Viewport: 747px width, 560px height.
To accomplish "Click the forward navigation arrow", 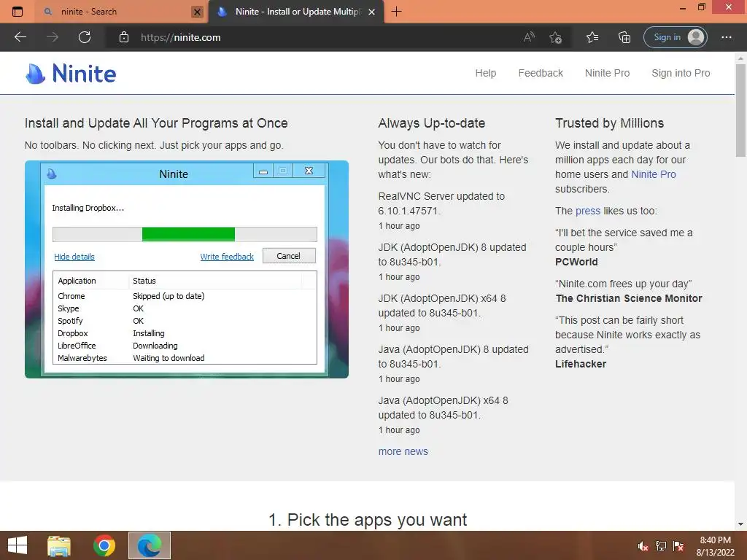I will (x=53, y=37).
